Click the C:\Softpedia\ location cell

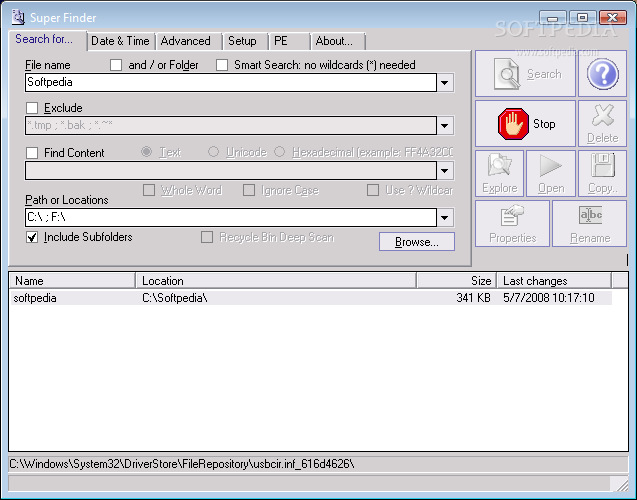click(175, 298)
